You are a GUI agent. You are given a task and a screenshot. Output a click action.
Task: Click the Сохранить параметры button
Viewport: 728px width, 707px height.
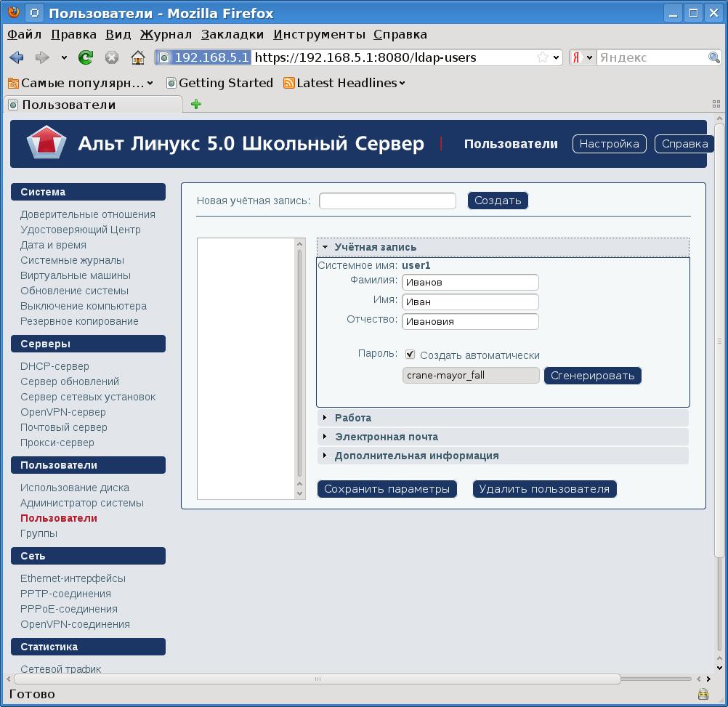(x=387, y=489)
